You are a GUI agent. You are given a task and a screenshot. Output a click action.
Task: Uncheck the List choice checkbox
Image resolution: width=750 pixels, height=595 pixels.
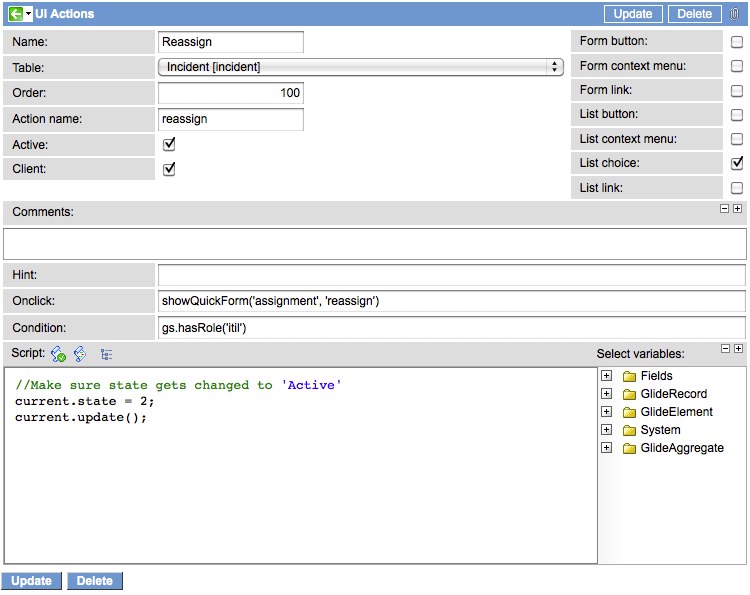[x=737, y=163]
